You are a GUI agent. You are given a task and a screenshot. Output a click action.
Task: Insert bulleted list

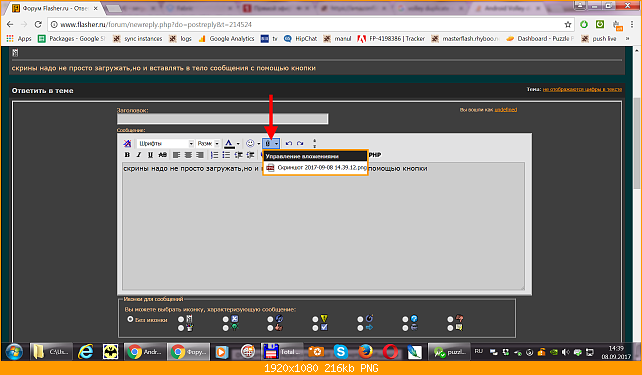226,155
